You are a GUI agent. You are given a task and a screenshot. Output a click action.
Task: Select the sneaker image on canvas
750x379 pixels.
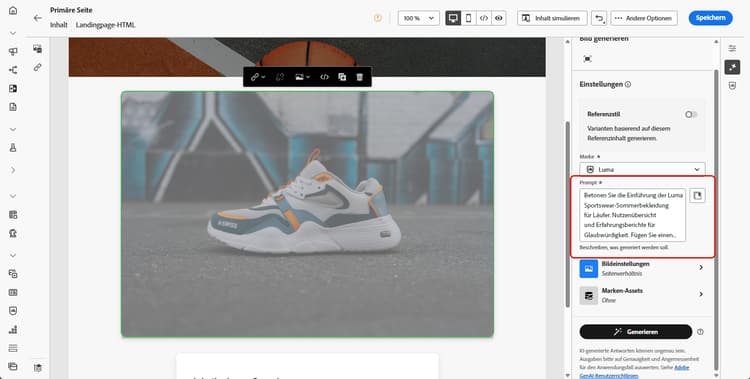point(307,214)
